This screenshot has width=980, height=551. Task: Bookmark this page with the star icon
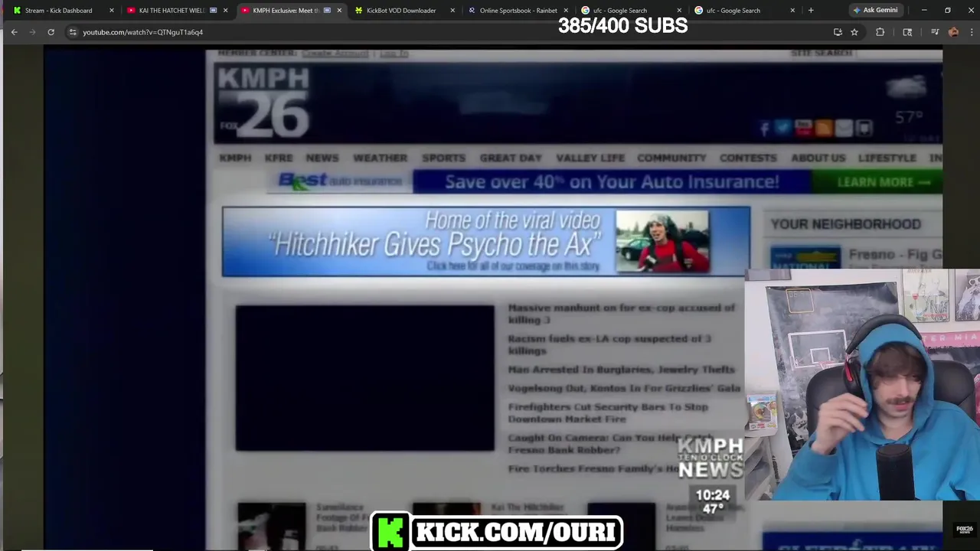click(854, 32)
